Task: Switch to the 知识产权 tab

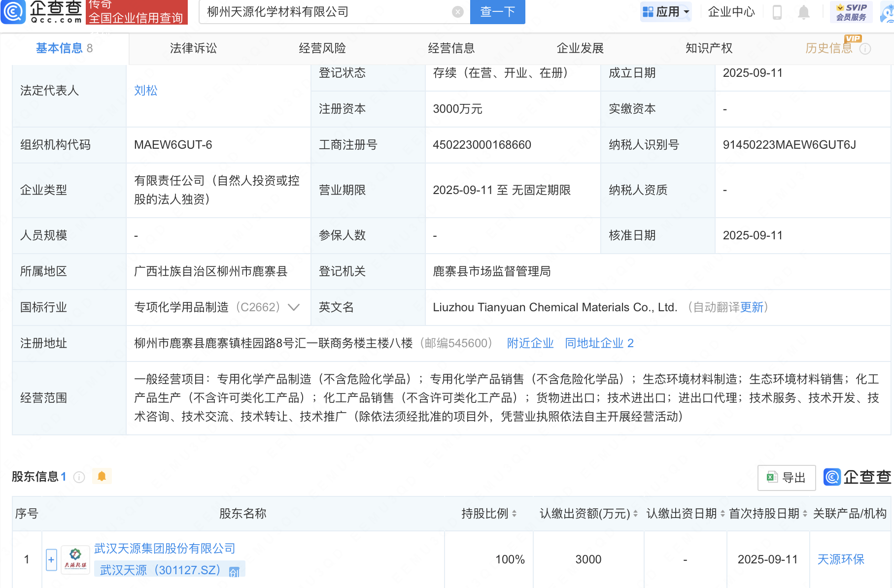Action: click(709, 48)
